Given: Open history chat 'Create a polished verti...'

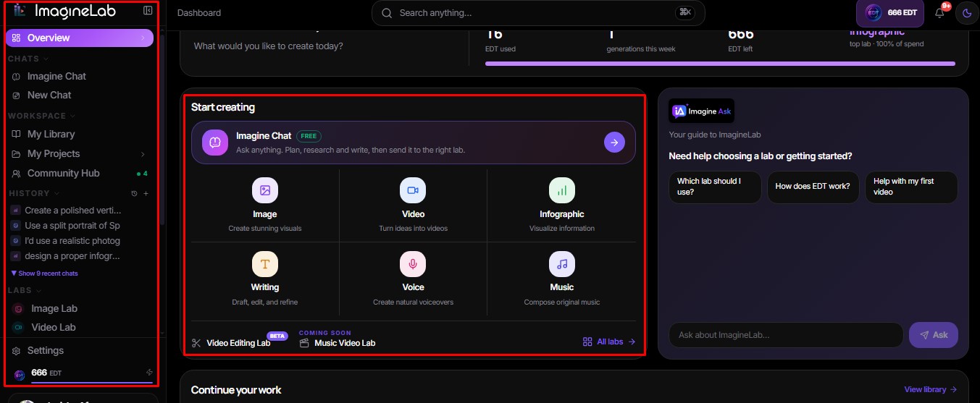Looking at the screenshot, I should [x=72, y=211].
